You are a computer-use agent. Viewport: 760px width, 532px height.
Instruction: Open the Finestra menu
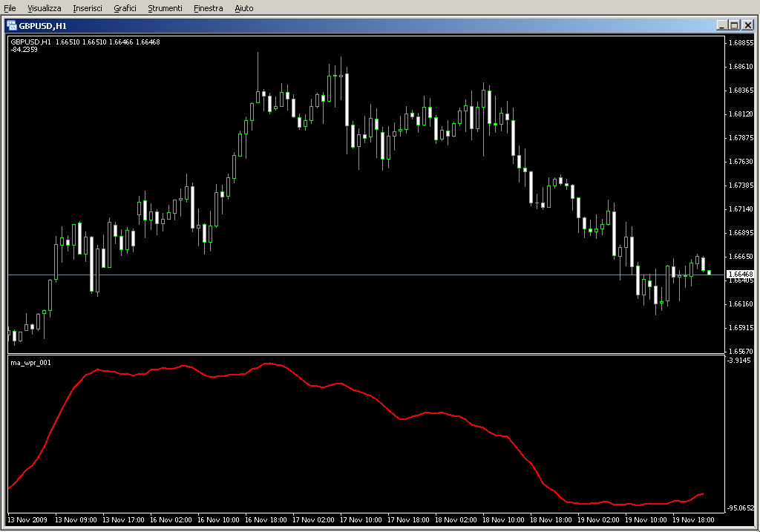point(208,8)
